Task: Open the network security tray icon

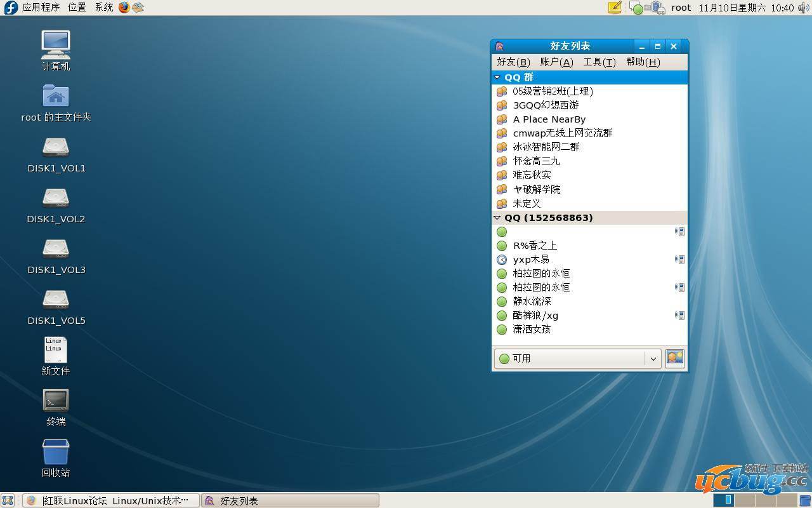Action: point(657,8)
